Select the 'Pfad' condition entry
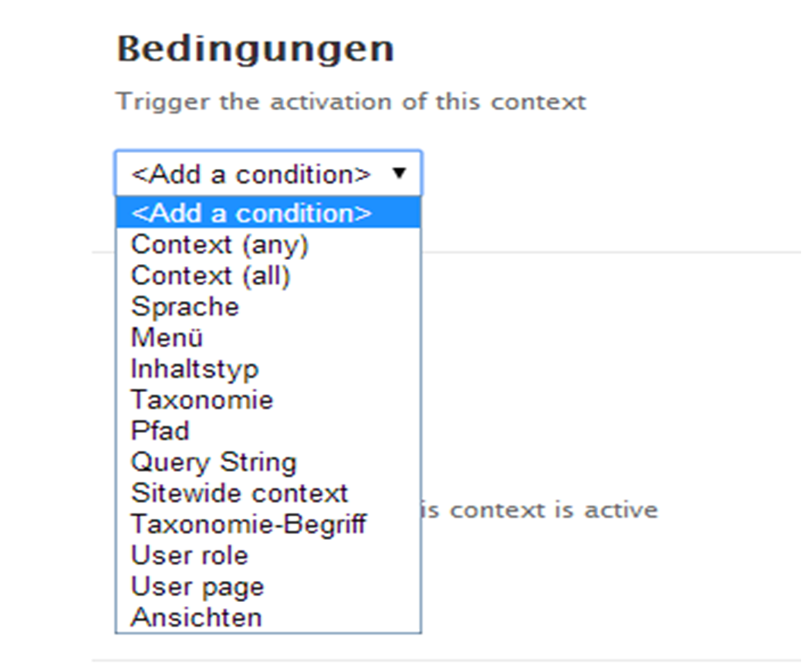 click(x=160, y=430)
